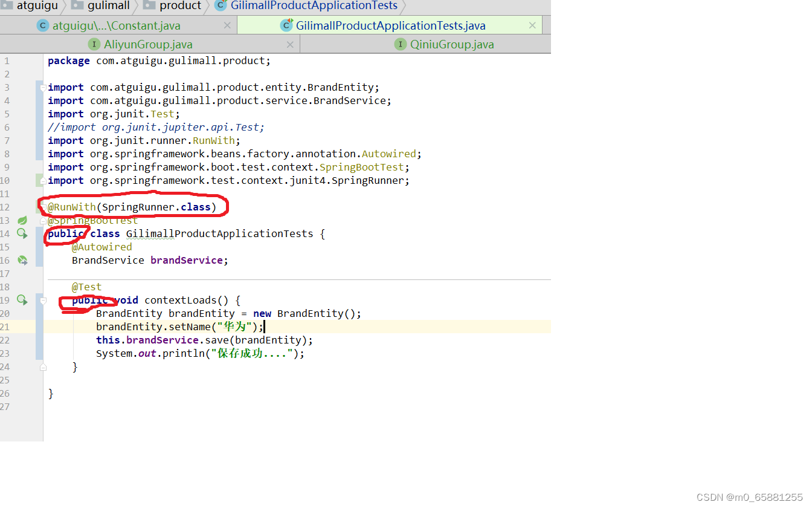
Task: Click the autowired bean navigation icon at line 16
Action: pos(22,260)
